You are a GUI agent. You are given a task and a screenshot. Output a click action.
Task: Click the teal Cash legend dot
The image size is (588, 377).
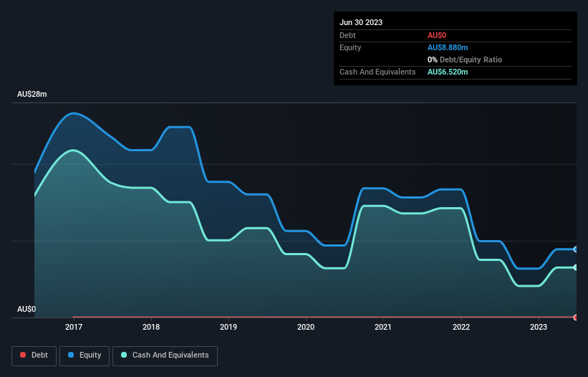[124, 355]
